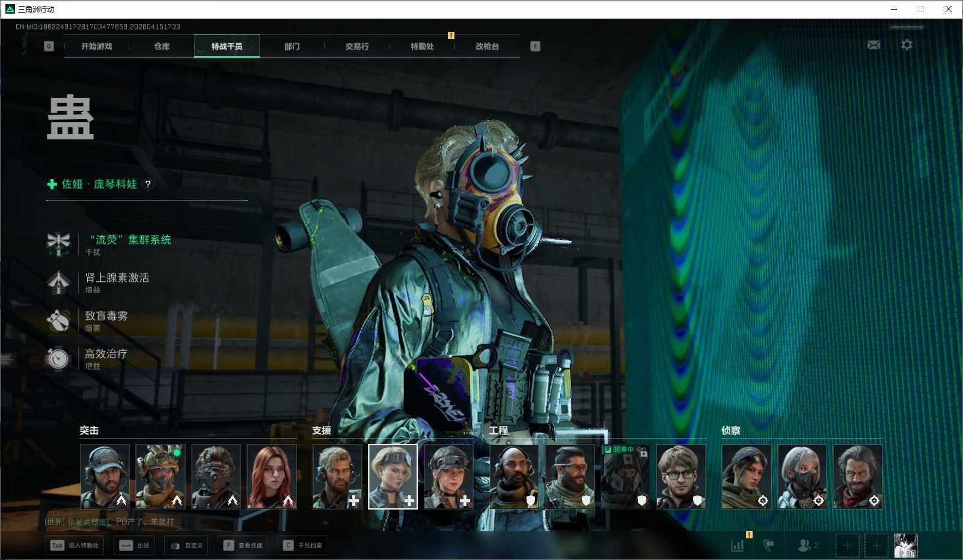Click the lock icon on recruiting operator
The height and width of the screenshot is (560, 963).
[644, 452]
